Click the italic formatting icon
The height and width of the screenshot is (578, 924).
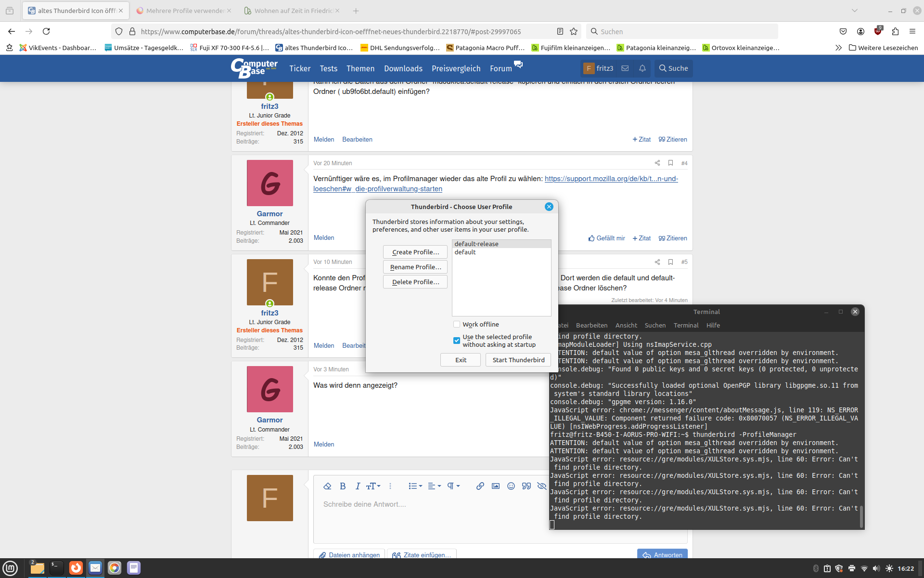358,486
